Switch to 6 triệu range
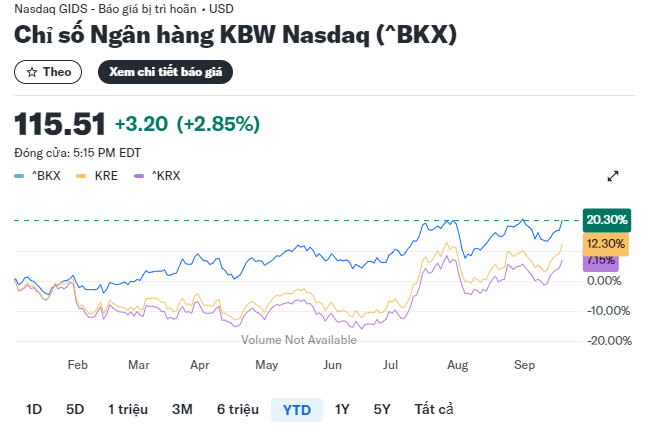This screenshot has height=433, width=651. tap(238, 409)
